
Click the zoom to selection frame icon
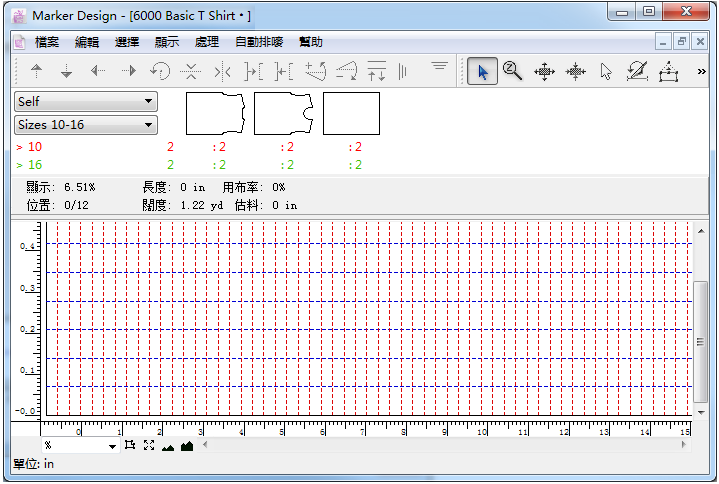tap(130, 445)
